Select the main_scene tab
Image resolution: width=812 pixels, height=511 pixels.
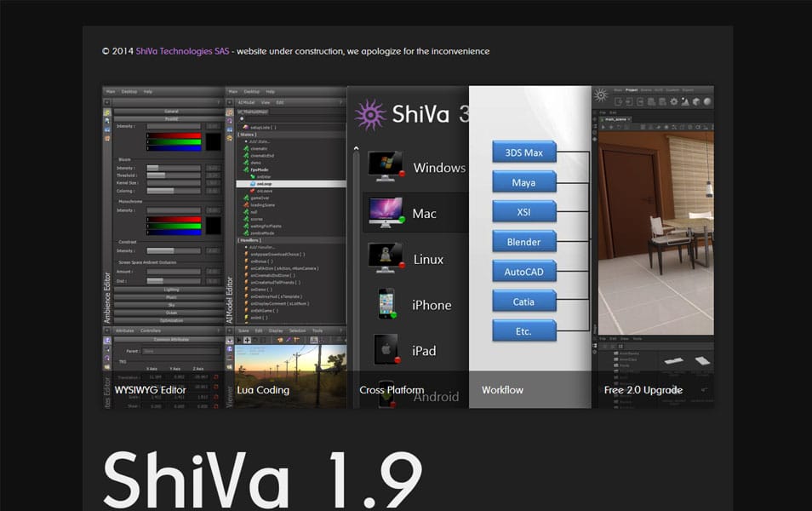click(616, 119)
